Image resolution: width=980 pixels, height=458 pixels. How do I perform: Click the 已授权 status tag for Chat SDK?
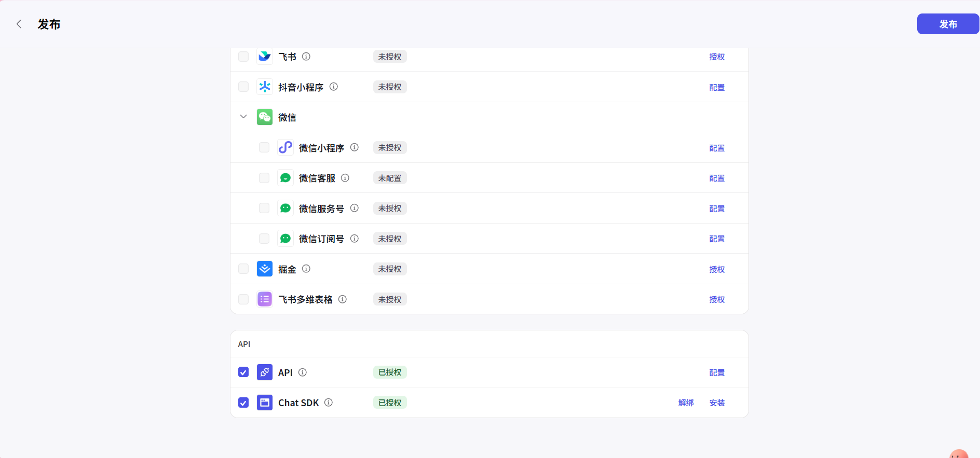click(390, 403)
